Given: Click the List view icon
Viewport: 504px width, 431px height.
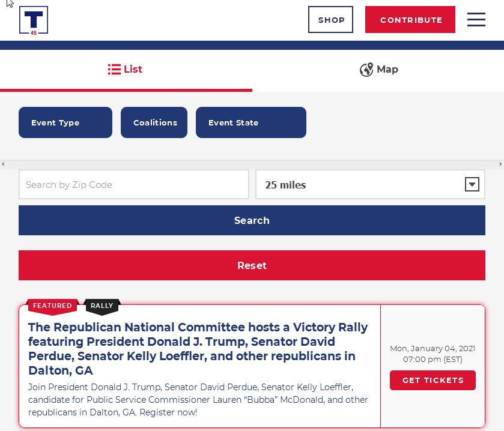Looking at the screenshot, I should (114, 70).
